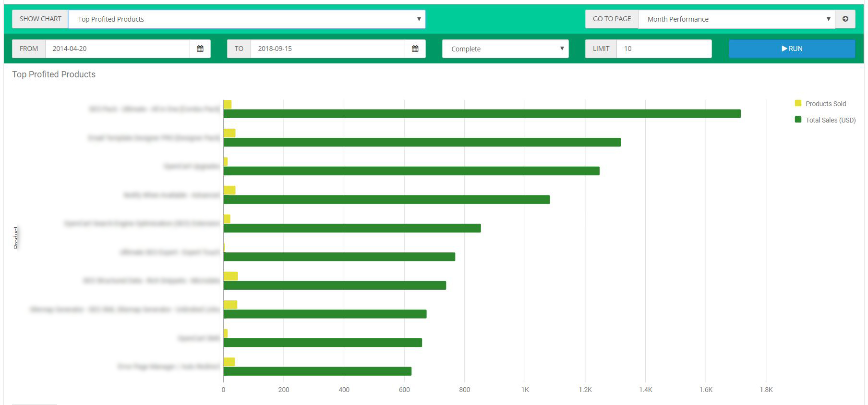
Task: Click the bottom green sales bar
Action: coord(317,371)
